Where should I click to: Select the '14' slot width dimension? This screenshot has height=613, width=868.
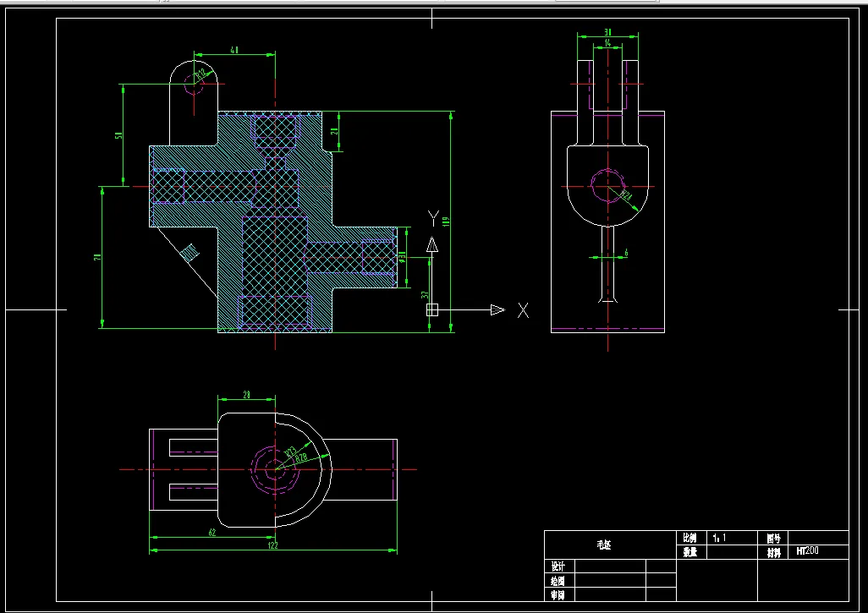[607, 42]
